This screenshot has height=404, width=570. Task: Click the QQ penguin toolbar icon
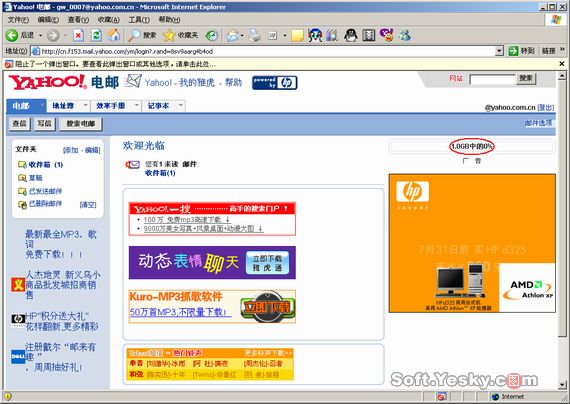point(351,35)
